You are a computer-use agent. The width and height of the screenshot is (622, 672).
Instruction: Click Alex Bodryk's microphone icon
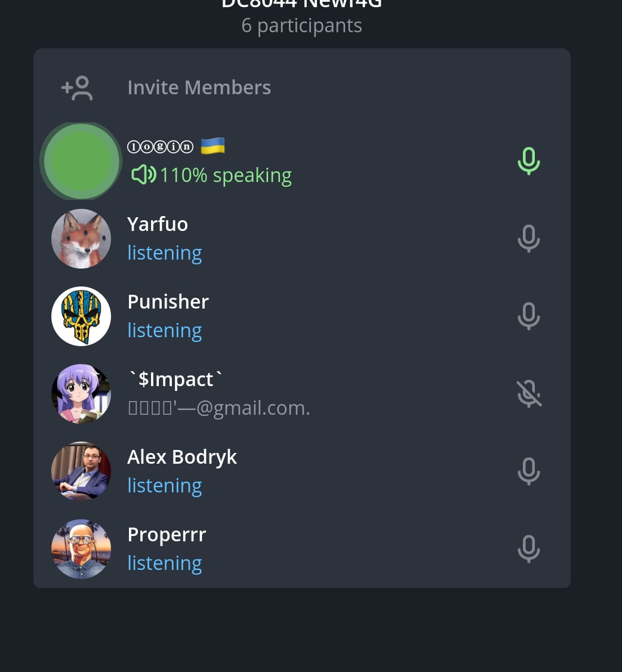point(528,471)
